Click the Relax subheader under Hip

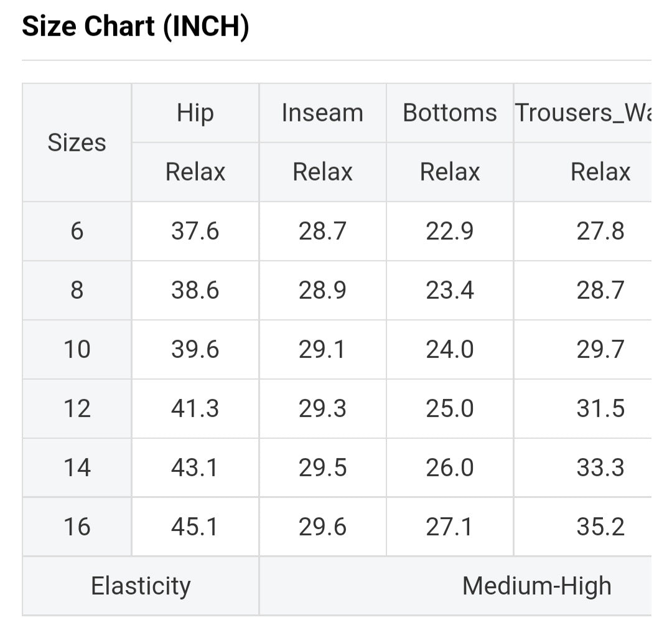(x=195, y=172)
